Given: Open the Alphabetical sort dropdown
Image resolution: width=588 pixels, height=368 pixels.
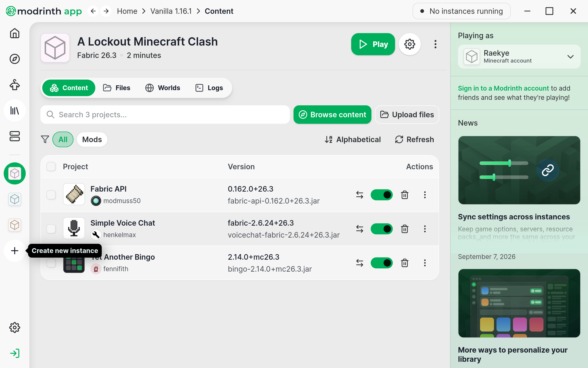Looking at the screenshot, I should point(353,139).
